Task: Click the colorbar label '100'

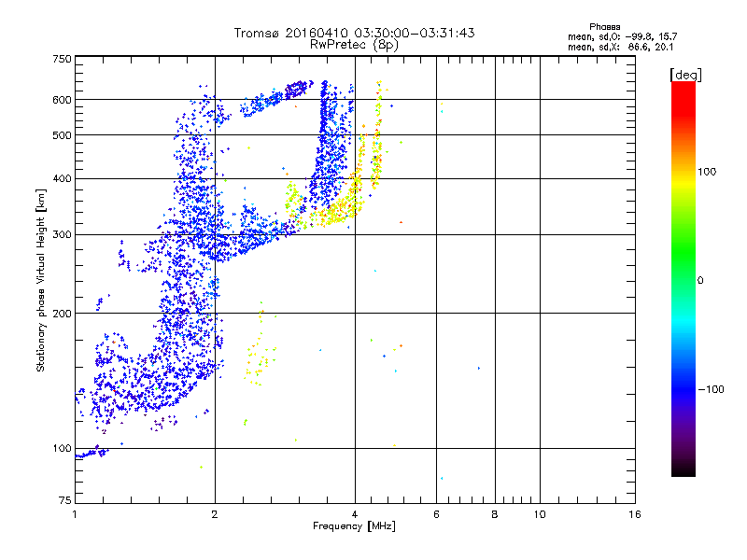Action: click(707, 172)
